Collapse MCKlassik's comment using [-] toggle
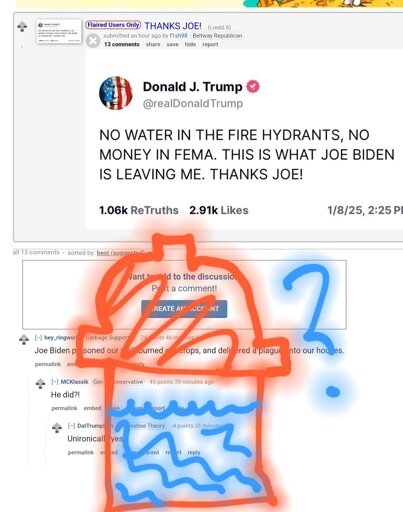Screen dimensions: 403x512 click(55, 382)
